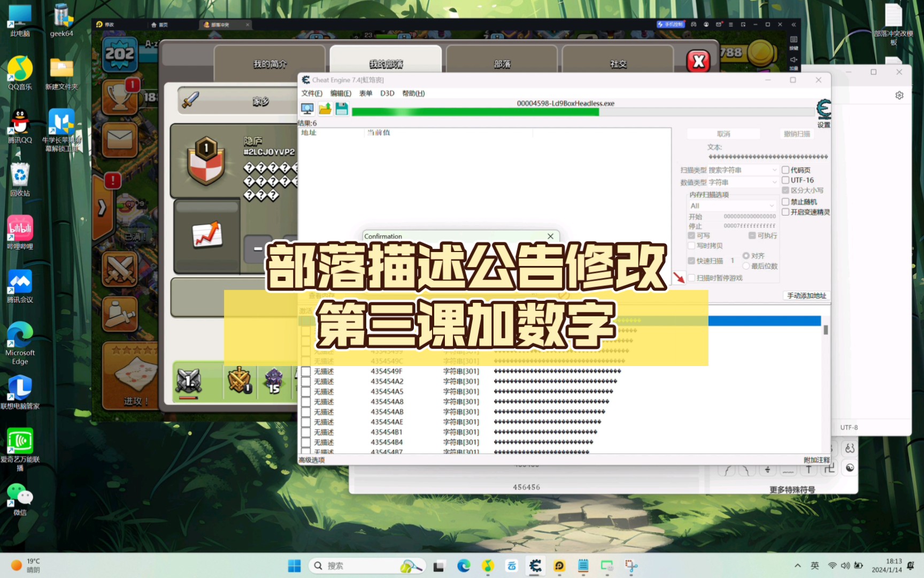Select the 最后位数 radio button
Image resolution: width=924 pixels, height=578 pixels.
[746, 266]
